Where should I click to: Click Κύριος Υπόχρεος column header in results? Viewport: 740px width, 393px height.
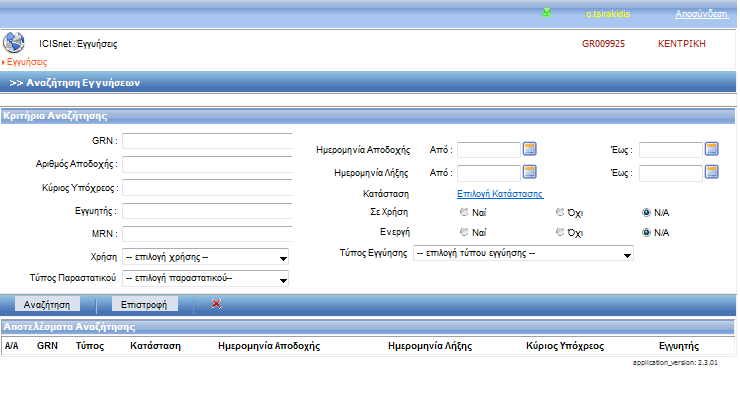coord(565,346)
